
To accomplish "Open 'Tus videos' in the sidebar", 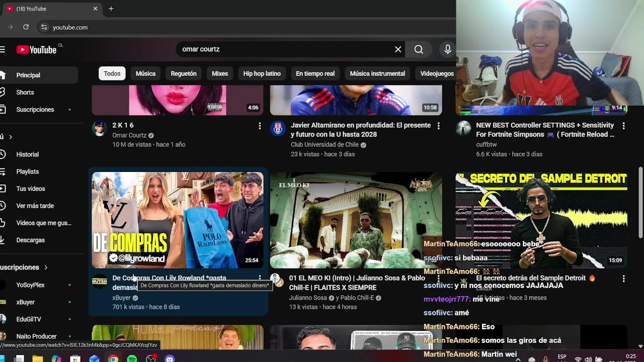I will point(39,189).
